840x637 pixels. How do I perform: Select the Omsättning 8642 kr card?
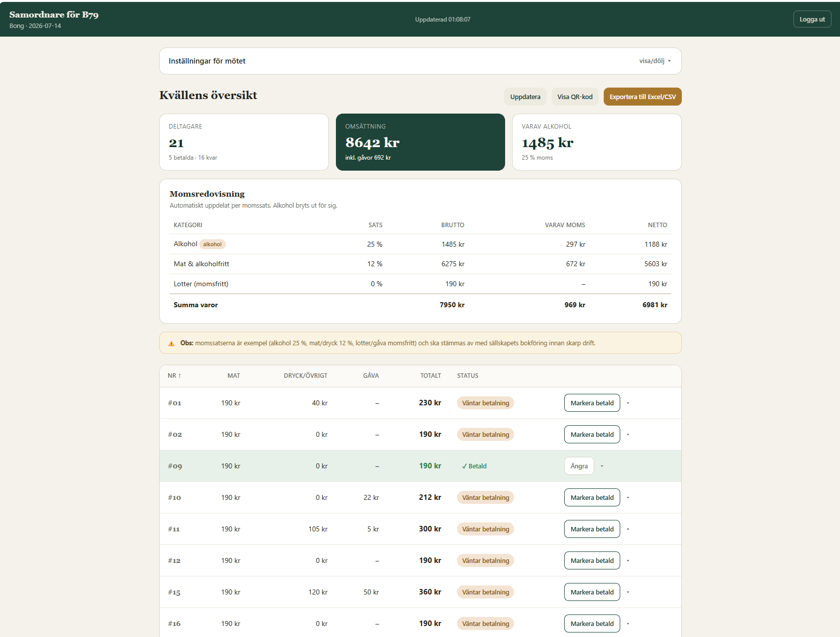pyautogui.click(x=420, y=142)
